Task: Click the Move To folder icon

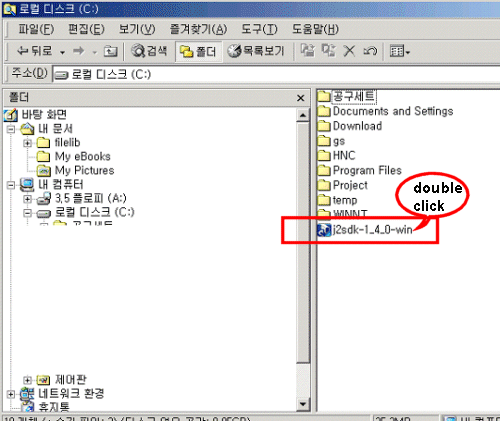Action: coord(307,51)
